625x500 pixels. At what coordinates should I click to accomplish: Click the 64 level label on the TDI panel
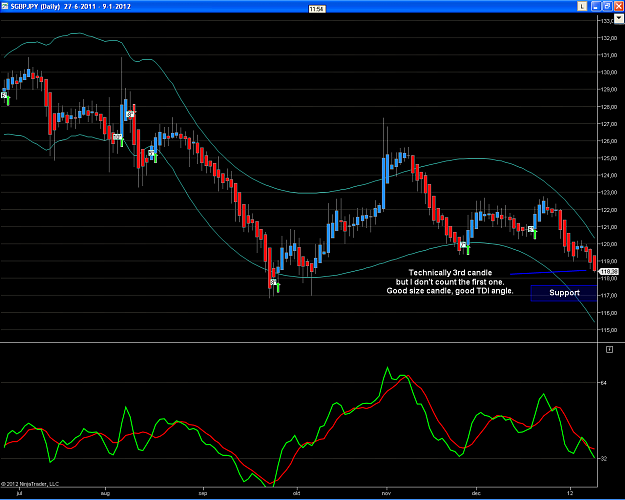[603, 383]
